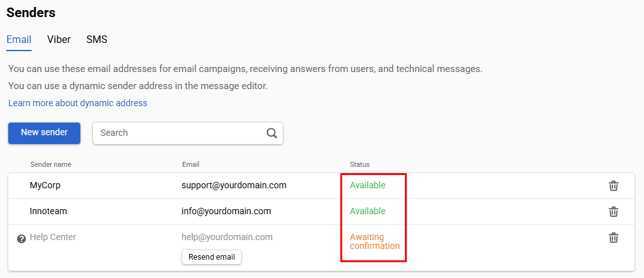Click the info@yourdomain.com email address
644x278 pixels.
[x=226, y=211]
